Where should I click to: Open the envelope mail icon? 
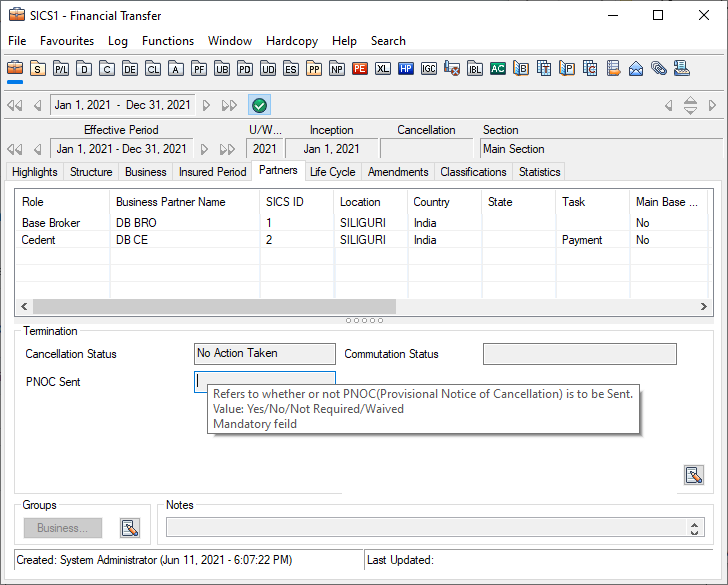[636, 69]
